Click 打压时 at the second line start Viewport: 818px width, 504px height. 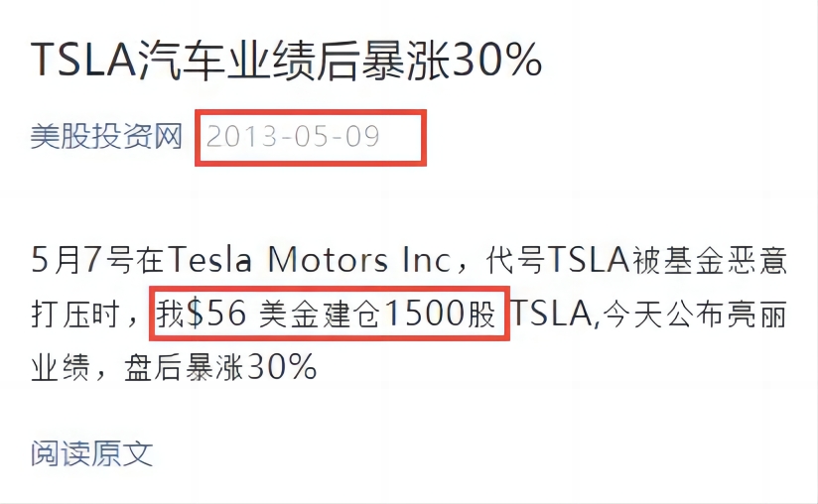pos(75,314)
